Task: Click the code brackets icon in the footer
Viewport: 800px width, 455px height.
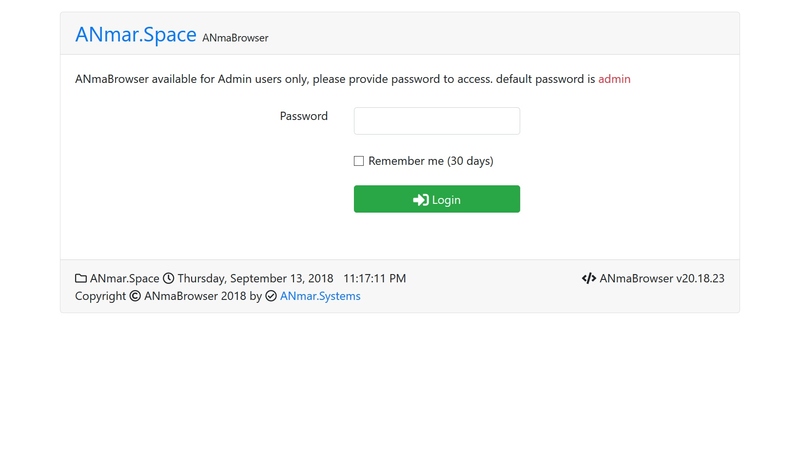Action: click(589, 278)
